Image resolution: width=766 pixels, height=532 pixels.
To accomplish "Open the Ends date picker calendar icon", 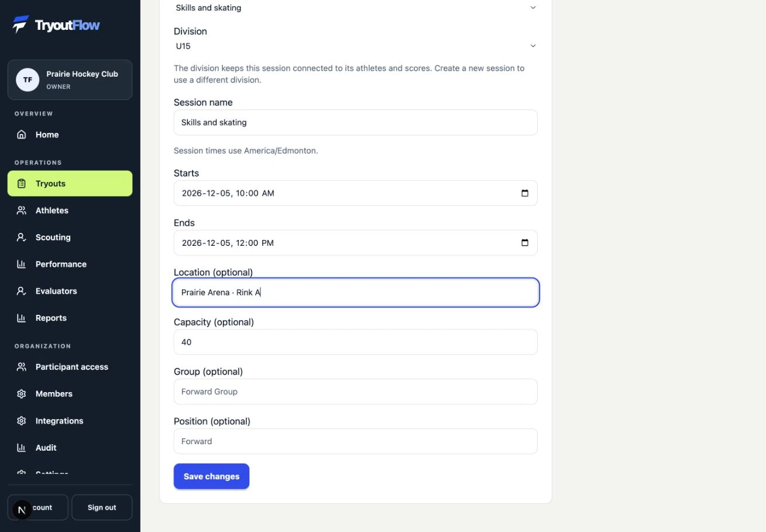I will (x=525, y=243).
